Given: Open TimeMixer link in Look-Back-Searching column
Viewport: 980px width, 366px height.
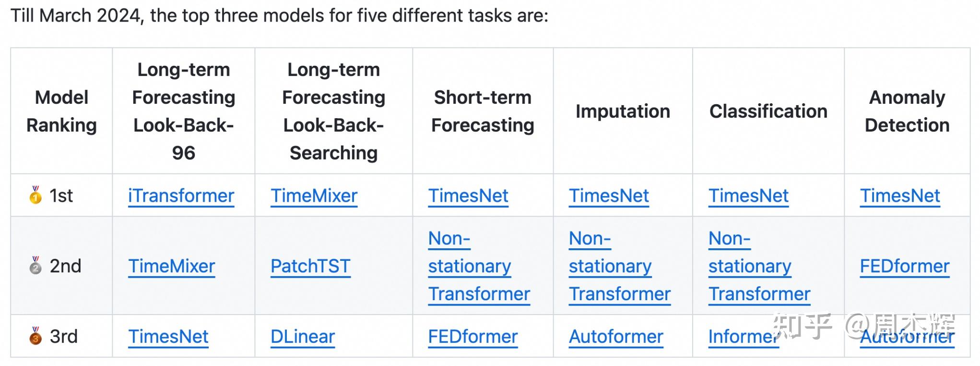Looking at the screenshot, I should [314, 196].
